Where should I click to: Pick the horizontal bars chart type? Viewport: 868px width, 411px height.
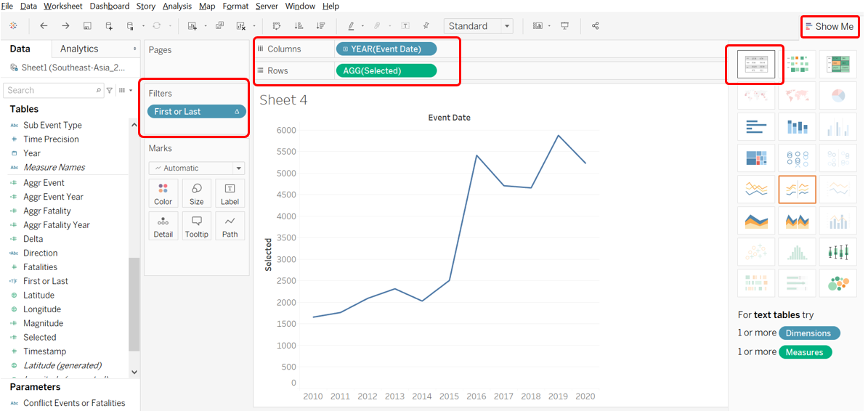click(756, 127)
